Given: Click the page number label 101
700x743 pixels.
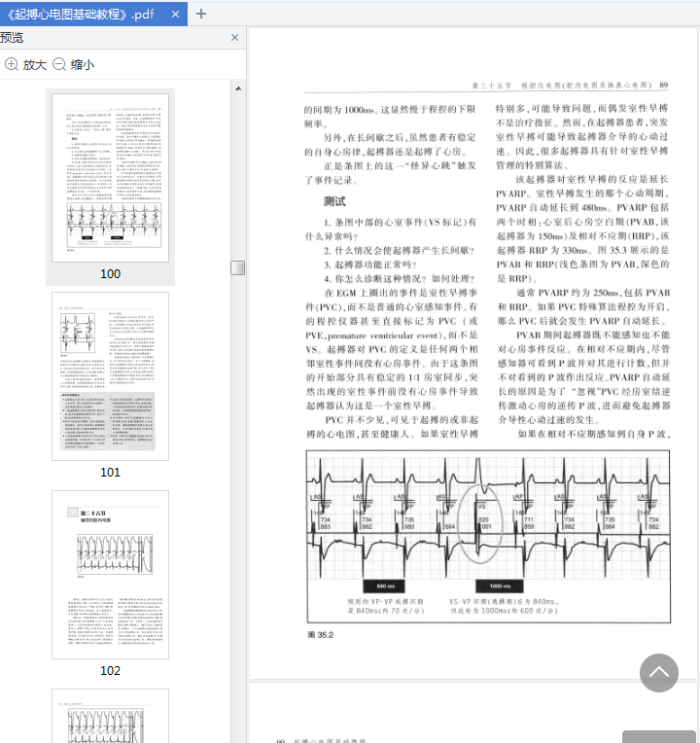Looking at the screenshot, I should tap(111, 473).
